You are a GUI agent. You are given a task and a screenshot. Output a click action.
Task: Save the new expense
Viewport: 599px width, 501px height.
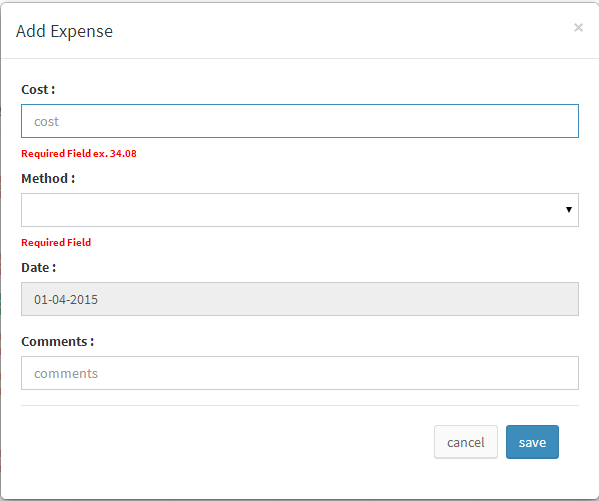click(532, 442)
